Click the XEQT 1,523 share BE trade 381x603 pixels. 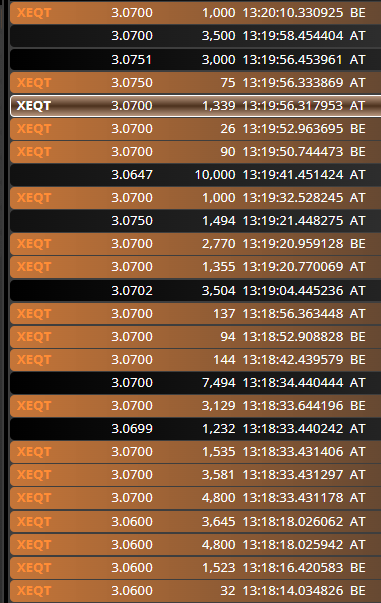[x=195, y=568]
